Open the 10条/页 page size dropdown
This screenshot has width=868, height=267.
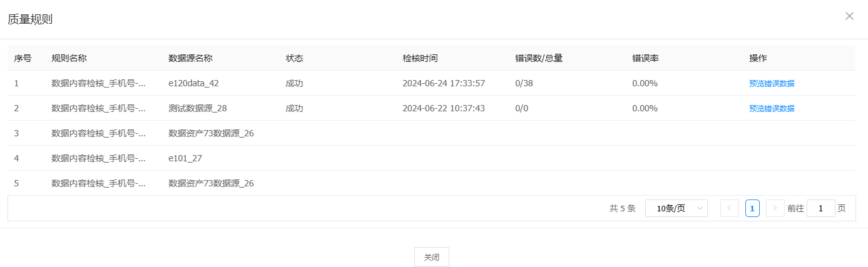pyautogui.click(x=676, y=208)
